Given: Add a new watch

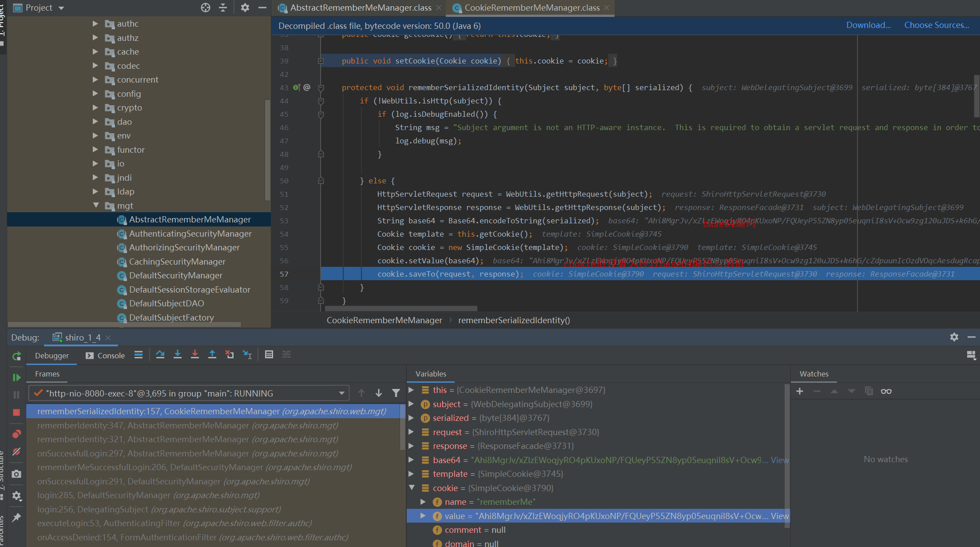Looking at the screenshot, I should (x=800, y=391).
